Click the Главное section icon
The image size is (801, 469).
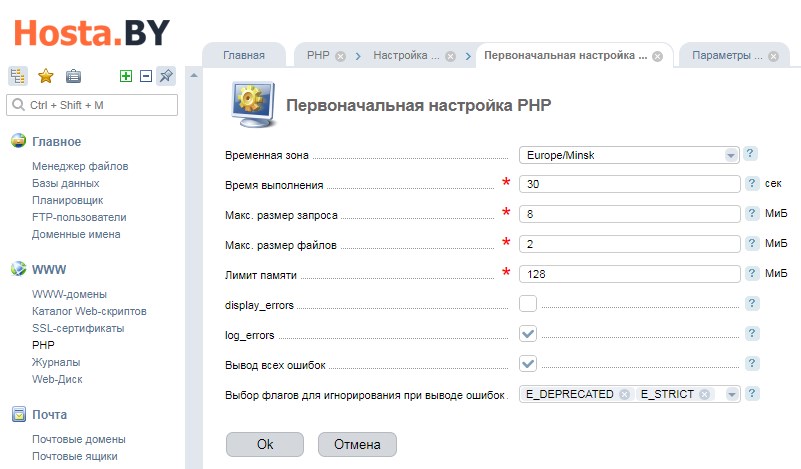[x=18, y=140]
